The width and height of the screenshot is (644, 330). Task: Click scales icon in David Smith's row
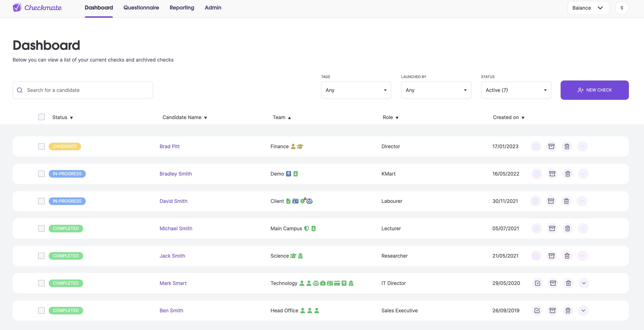(x=310, y=201)
